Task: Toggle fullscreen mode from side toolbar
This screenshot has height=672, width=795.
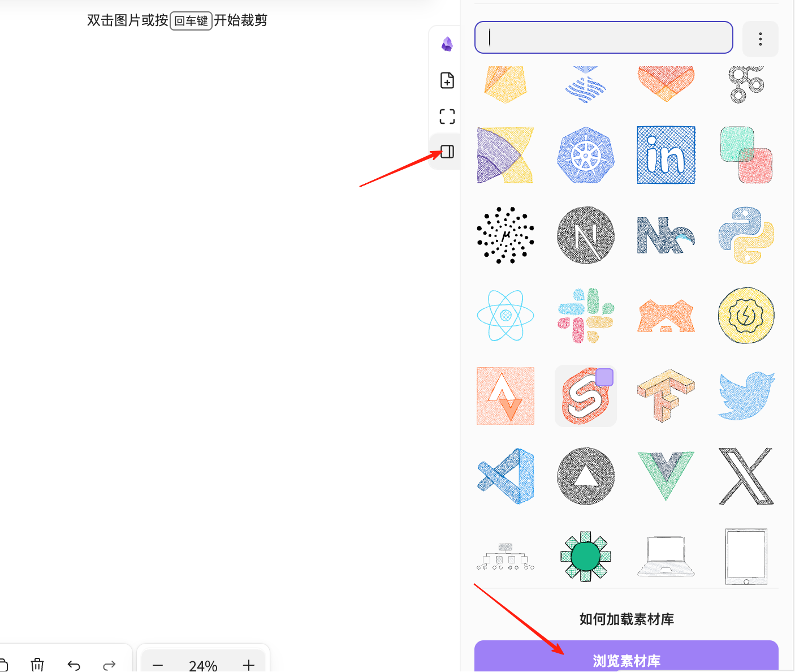Action: click(x=447, y=117)
